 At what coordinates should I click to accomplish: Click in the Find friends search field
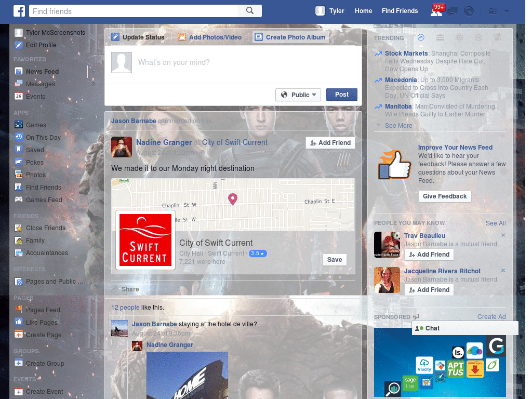pos(134,11)
